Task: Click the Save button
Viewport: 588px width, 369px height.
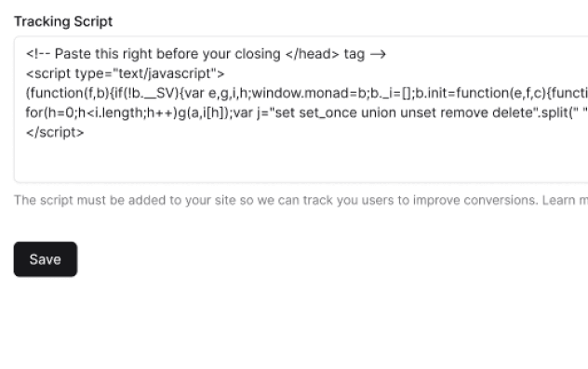Action: 46,259
